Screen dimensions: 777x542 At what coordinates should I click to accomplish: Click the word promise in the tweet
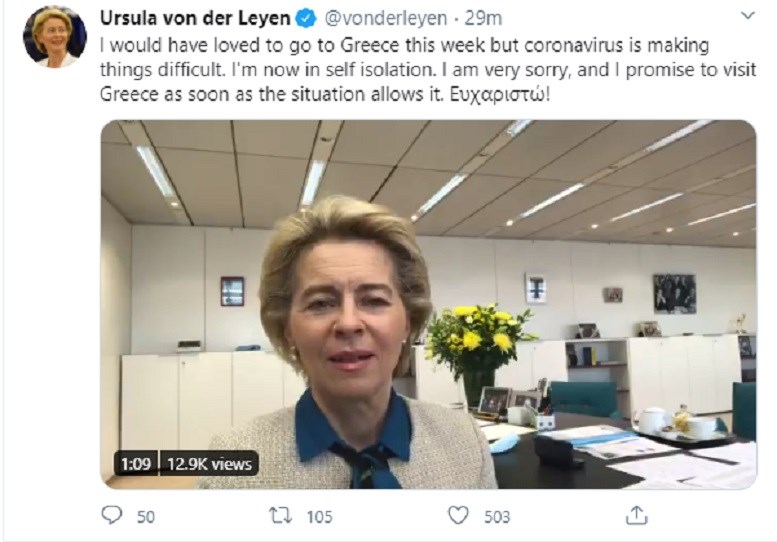point(660,70)
